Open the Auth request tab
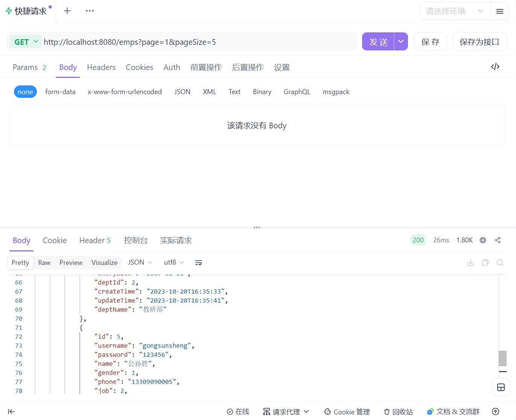The height and width of the screenshot is (420, 516). 172,67
